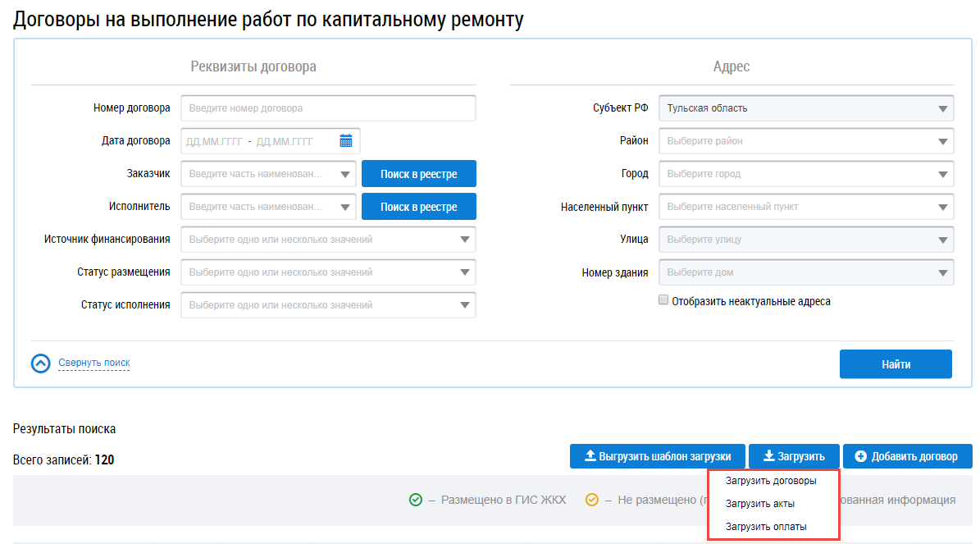Focus the 'Номер договора' input field
Image resolution: width=980 pixels, height=544 pixels.
click(328, 108)
